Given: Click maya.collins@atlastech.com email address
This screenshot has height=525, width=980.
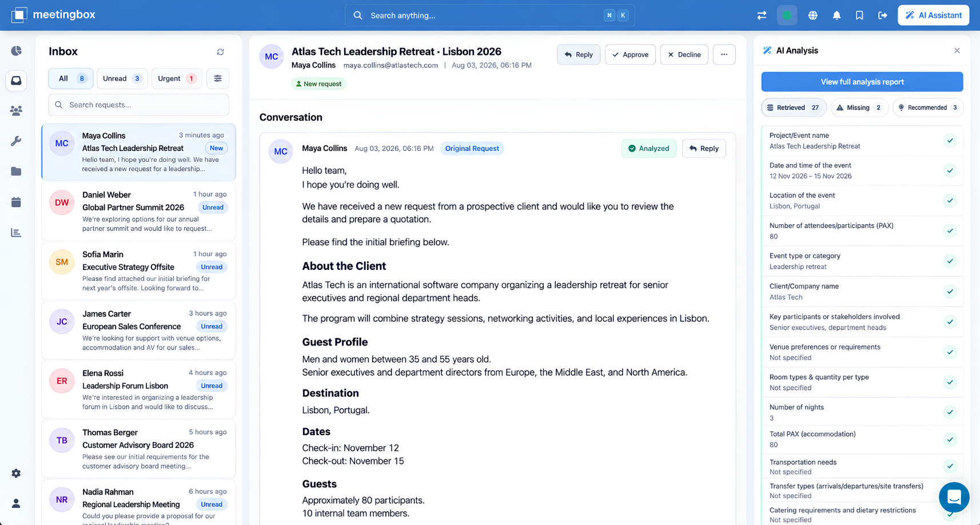Looking at the screenshot, I should tap(391, 65).
